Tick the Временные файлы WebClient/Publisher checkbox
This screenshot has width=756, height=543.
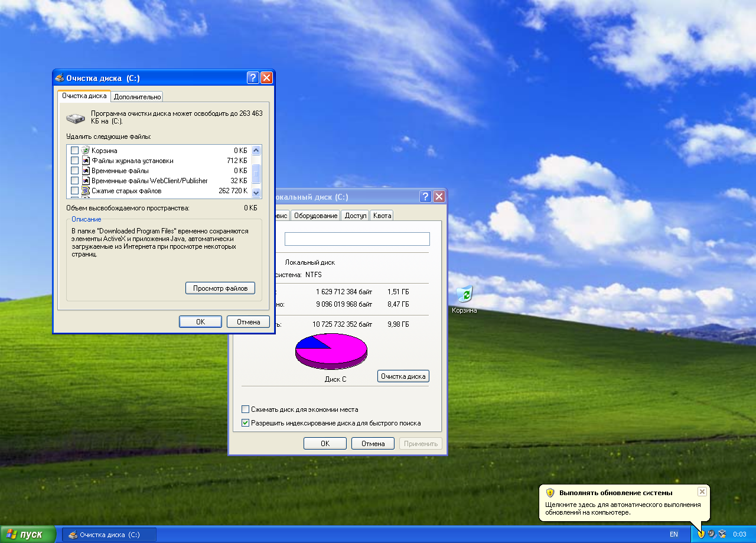(x=74, y=181)
